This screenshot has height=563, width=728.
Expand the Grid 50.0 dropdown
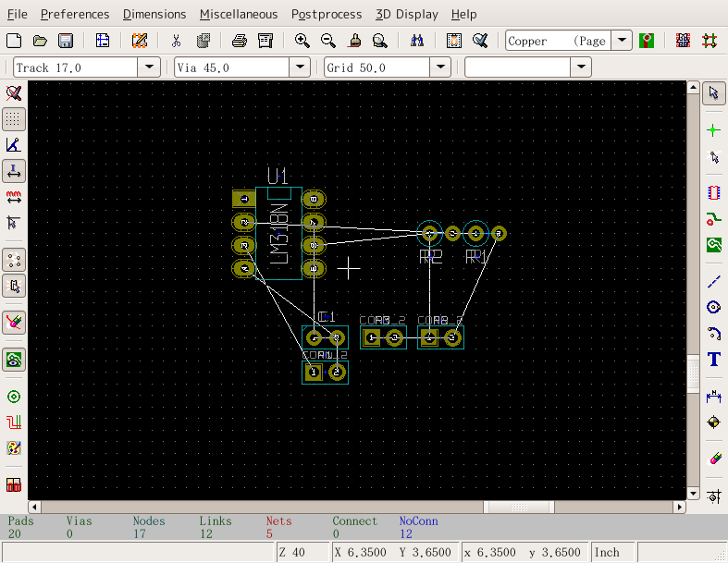pos(440,67)
